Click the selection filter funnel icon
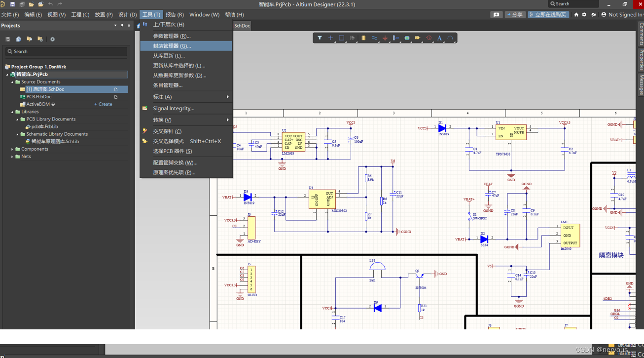Viewport: 644px width, 358px height. (320, 38)
